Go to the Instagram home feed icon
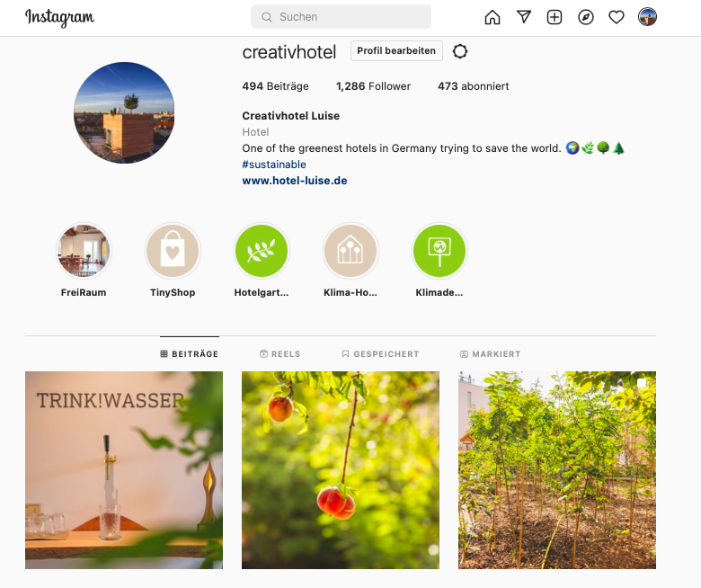The height and width of the screenshot is (588, 701). [x=492, y=17]
